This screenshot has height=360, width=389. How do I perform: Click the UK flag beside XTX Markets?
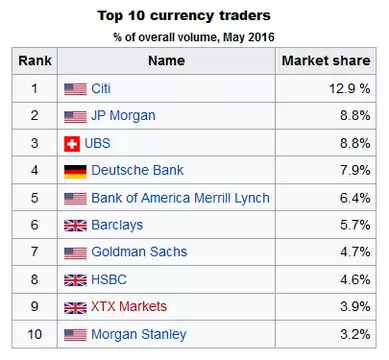(x=75, y=307)
